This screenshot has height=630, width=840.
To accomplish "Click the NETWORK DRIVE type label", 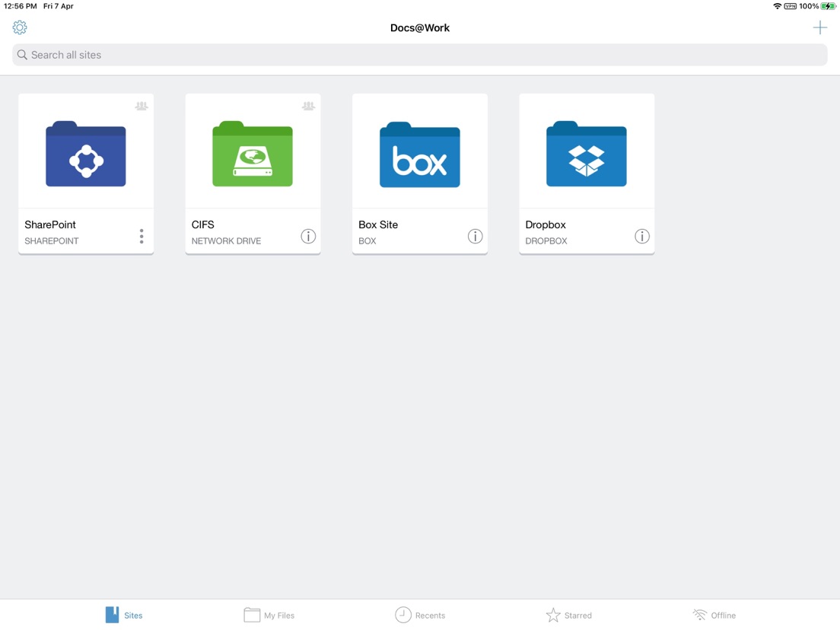I will [x=226, y=241].
